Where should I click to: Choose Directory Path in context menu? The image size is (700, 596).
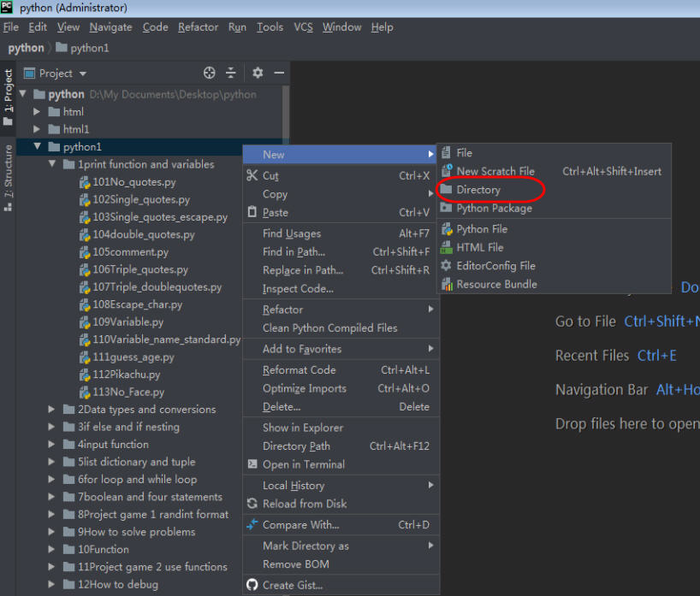click(341, 446)
